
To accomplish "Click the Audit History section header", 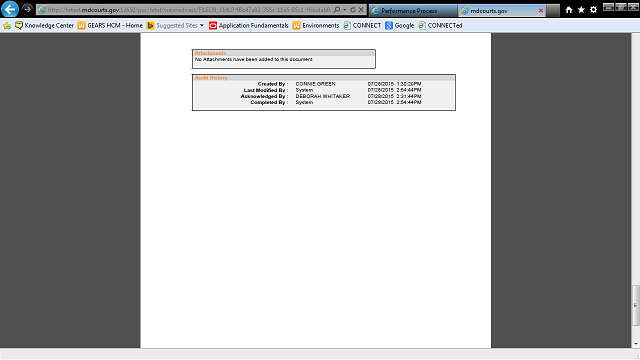I will (211, 78).
